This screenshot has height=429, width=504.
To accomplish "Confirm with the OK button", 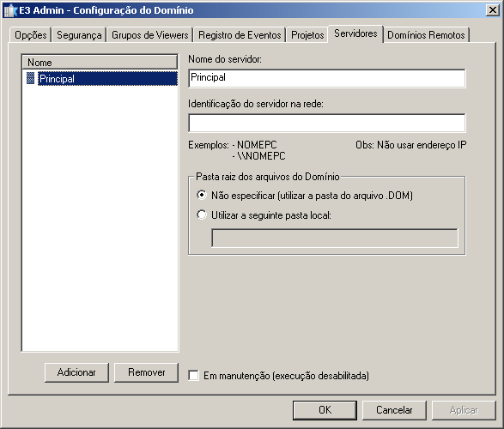I will coord(325,410).
